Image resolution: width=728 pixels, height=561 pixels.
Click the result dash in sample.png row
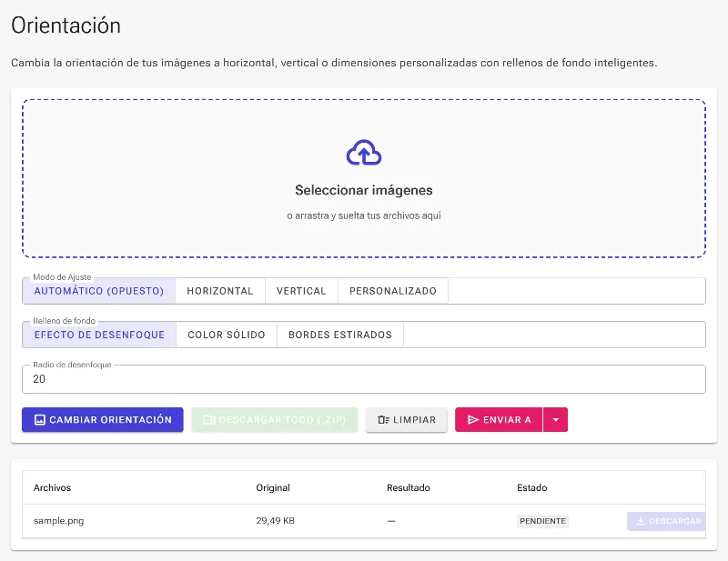tap(391, 521)
